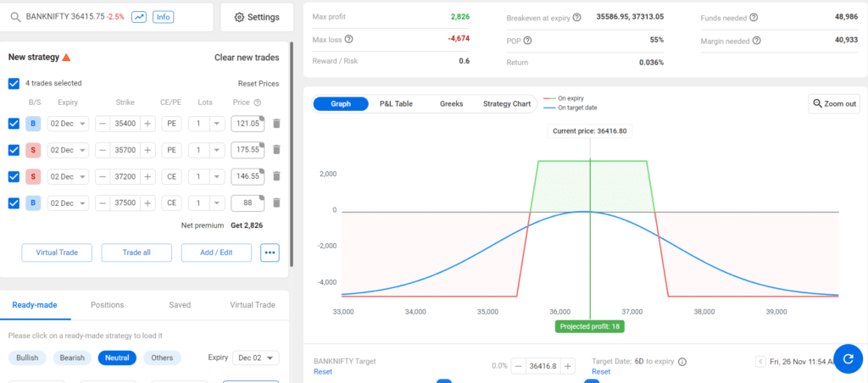This screenshot has height=383, width=868.
Task: Open expiry dropdown for 35400 strike row
Action: pyautogui.click(x=68, y=124)
